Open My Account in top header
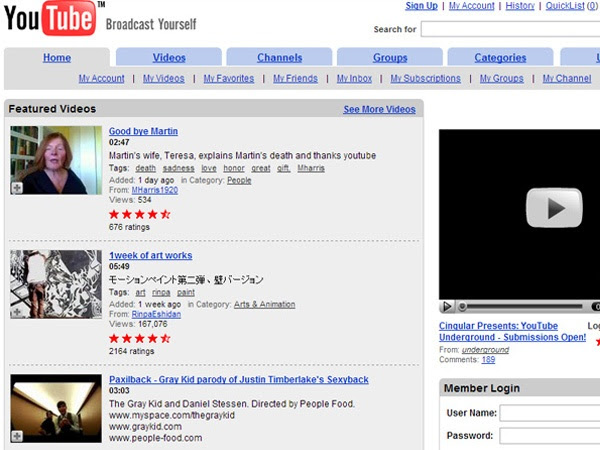This screenshot has width=600, height=450. (471, 6)
